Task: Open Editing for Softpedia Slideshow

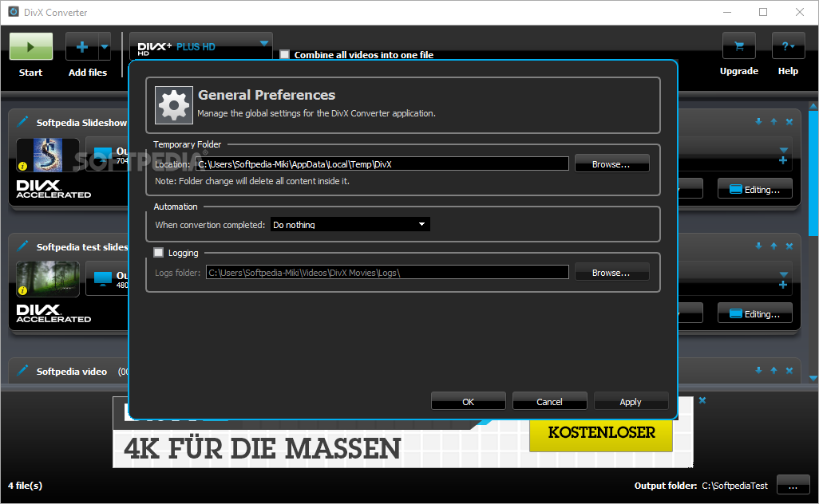Action: pyautogui.click(x=755, y=189)
